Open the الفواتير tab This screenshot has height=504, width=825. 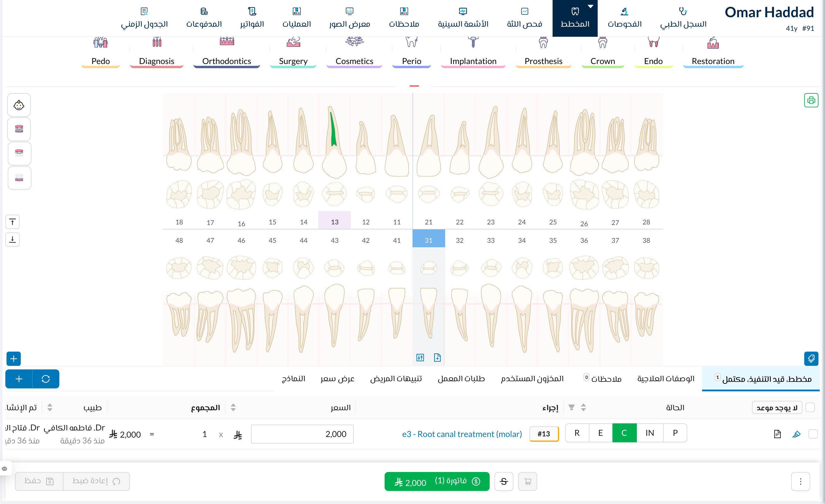[x=252, y=18]
